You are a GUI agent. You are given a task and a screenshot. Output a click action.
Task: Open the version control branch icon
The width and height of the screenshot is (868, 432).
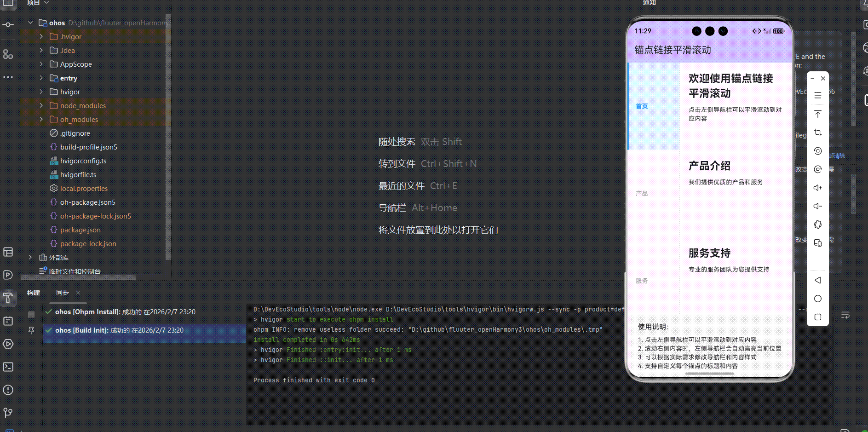8,413
